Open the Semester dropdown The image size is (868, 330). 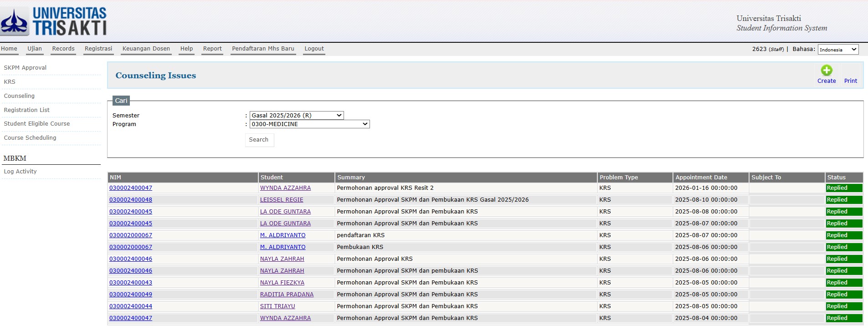tap(296, 116)
